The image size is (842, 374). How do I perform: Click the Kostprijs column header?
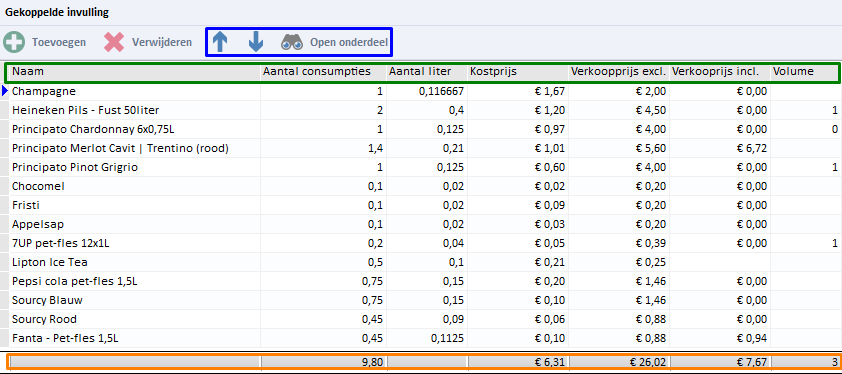tap(518, 72)
